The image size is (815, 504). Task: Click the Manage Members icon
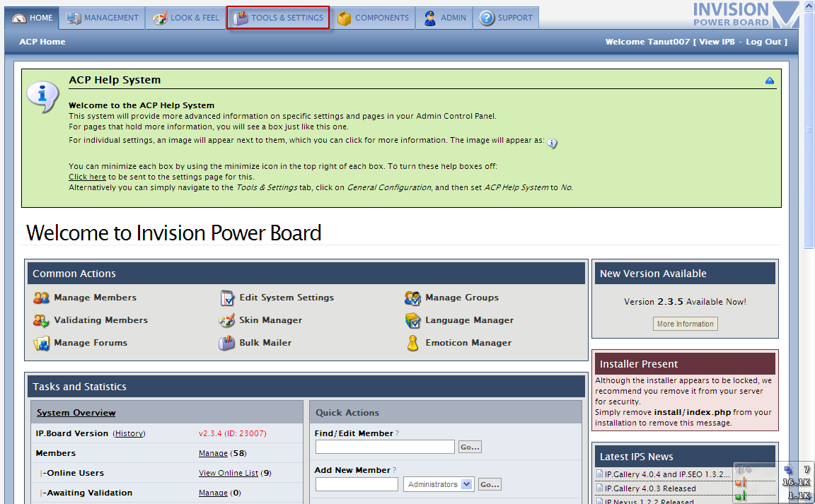[41, 298]
